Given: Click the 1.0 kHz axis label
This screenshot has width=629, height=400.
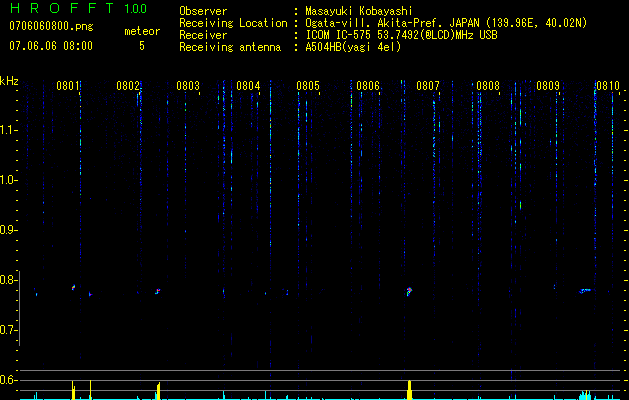Looking at the screenshot, I should pyautogui.click(x=8, y=180).
